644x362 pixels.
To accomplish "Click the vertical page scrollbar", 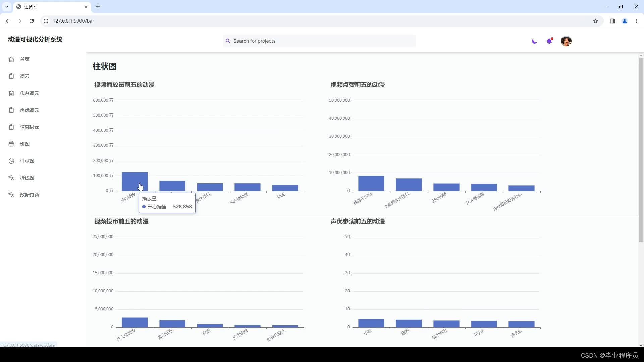I will [641, 150].
